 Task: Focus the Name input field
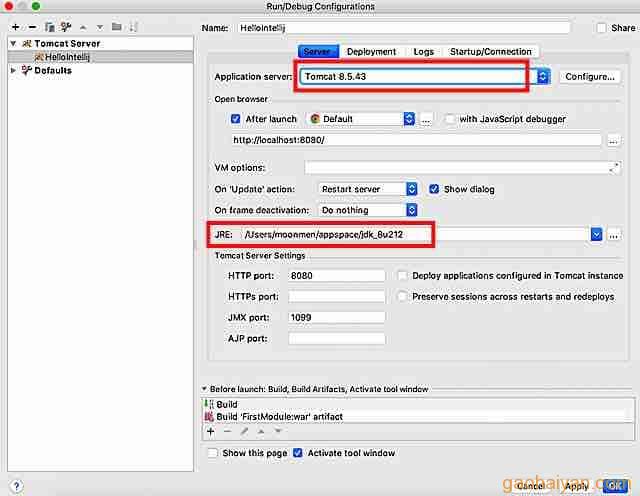point(404,28)
